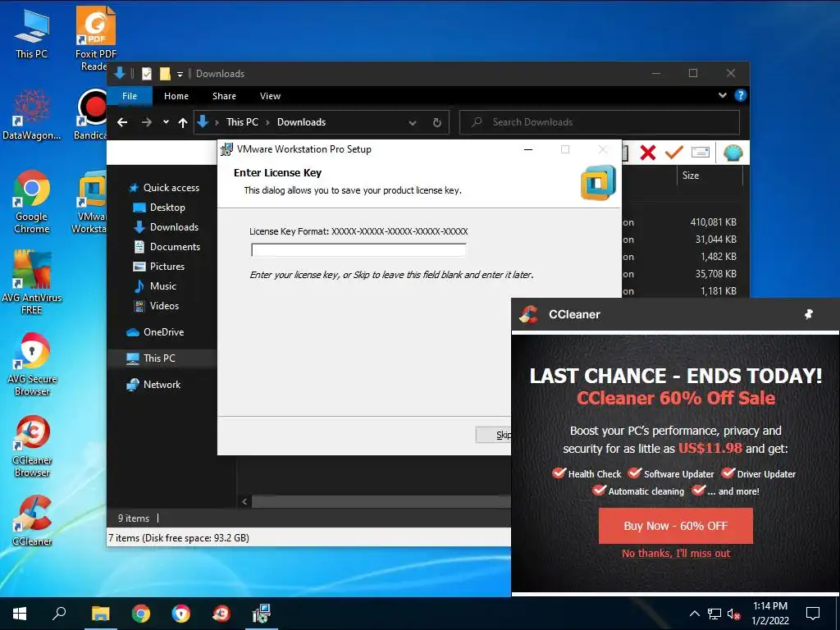Open File tab in Explorer
The height and width of the screenshot is (630, 840).
pyautogui.click(x=130, y=96)
